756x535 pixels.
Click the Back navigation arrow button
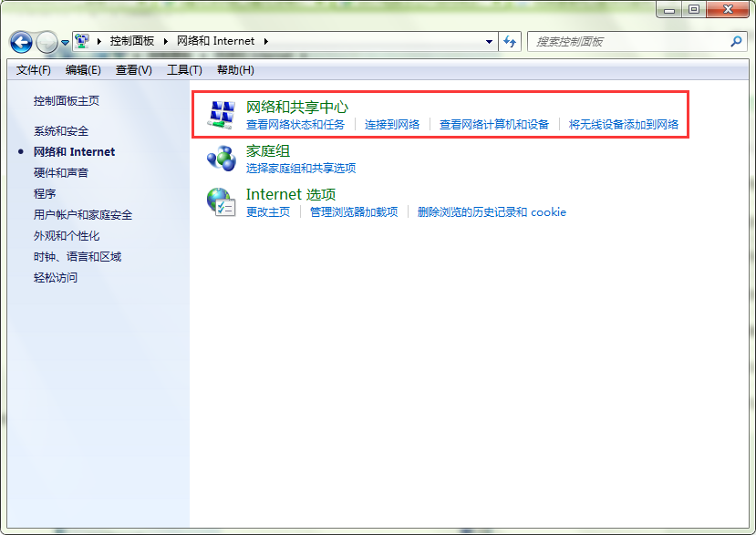[22, 42]
